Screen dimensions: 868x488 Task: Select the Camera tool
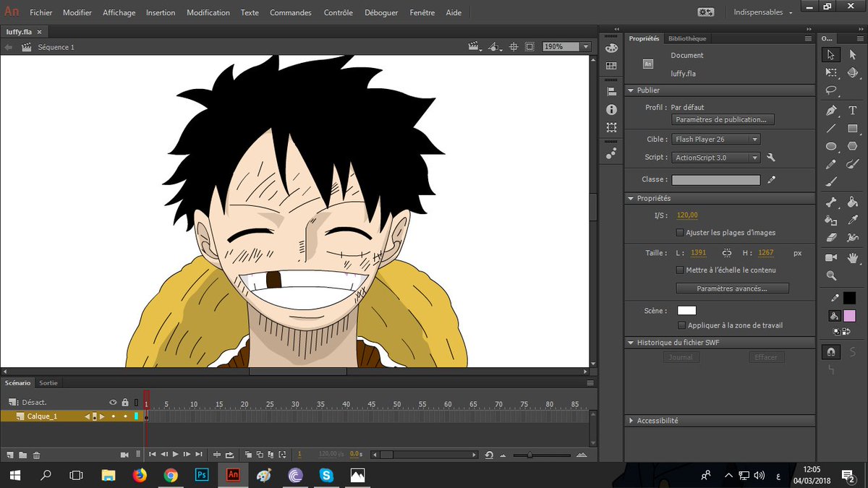coord(831,257)
